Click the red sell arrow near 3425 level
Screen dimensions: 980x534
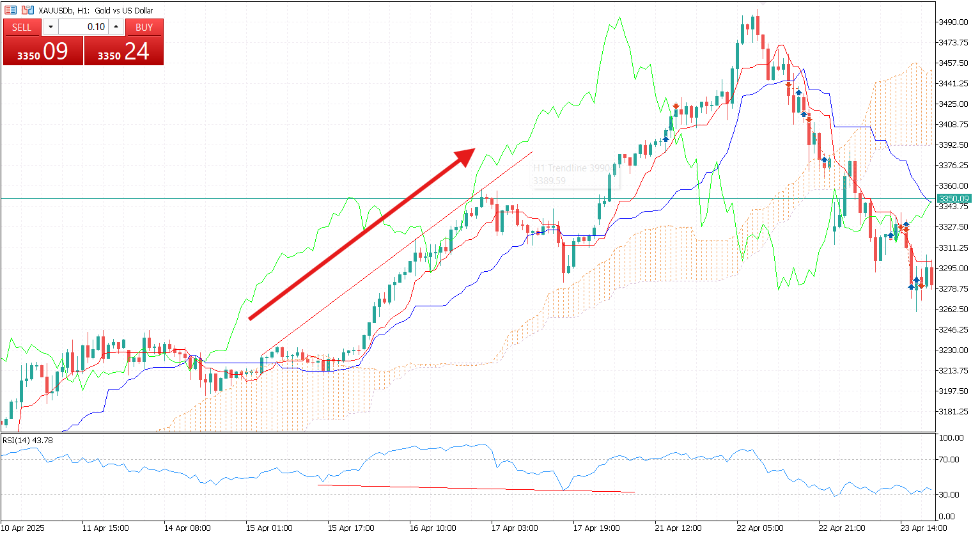click(x=676, y=106)
